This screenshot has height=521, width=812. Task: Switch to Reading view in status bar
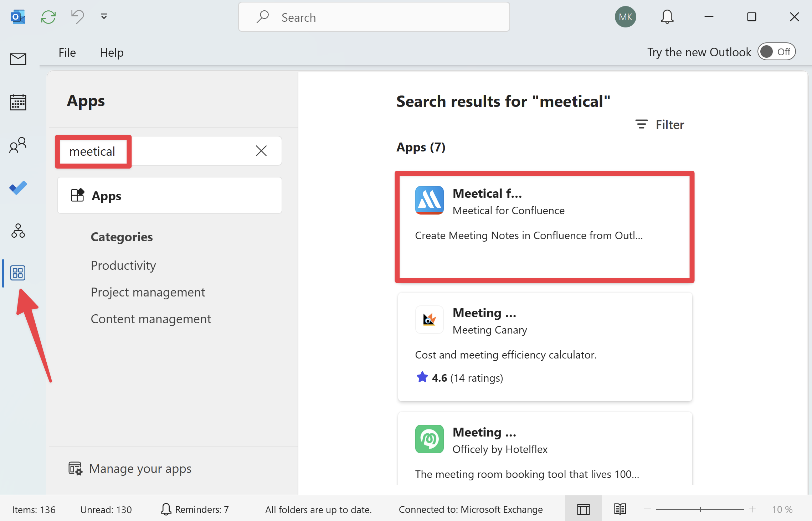tap(620, 509)
